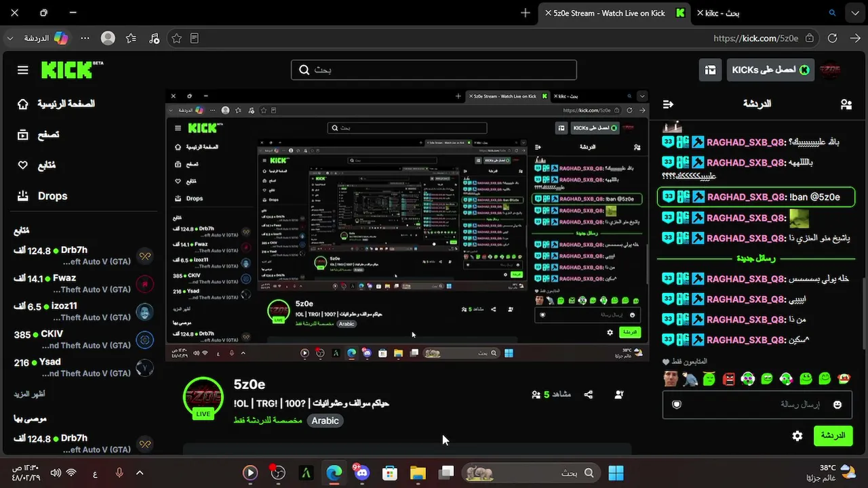Expand the chevron beside Copilot in Edge toolbar
The height and width of the screenshot is (488, 868).
click(x=9, y=39)
